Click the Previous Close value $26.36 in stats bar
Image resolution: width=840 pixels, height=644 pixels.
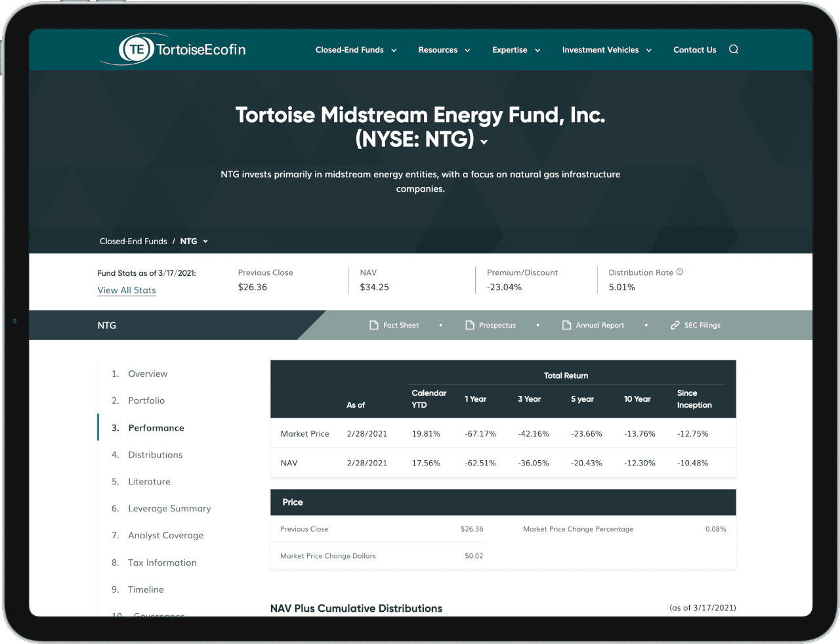pos(253,288)
